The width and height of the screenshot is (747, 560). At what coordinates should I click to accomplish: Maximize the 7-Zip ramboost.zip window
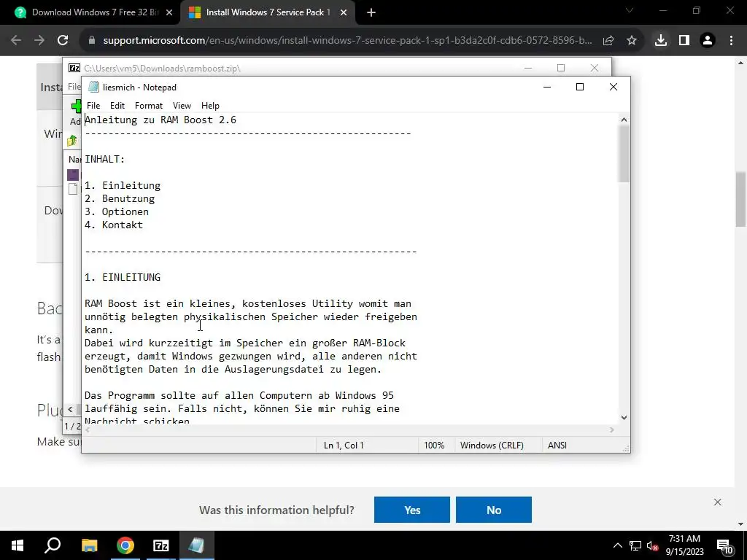(x=561, y=68)
